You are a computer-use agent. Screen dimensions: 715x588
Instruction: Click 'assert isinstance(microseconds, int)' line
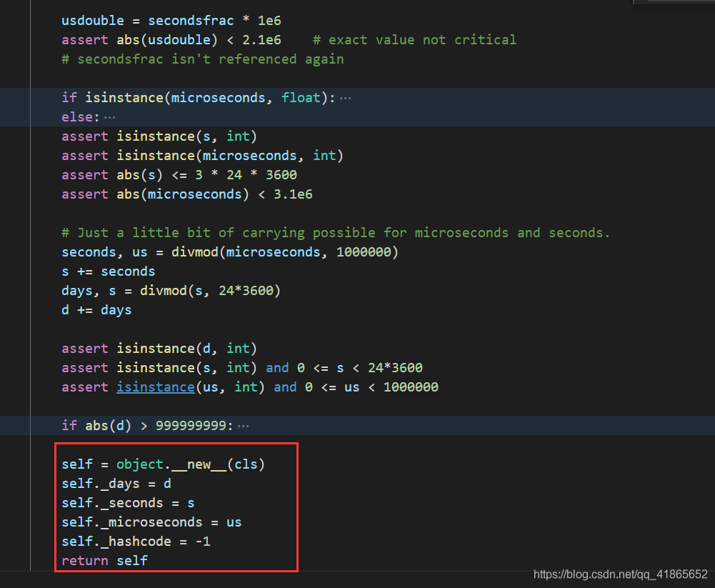[202, 156]
